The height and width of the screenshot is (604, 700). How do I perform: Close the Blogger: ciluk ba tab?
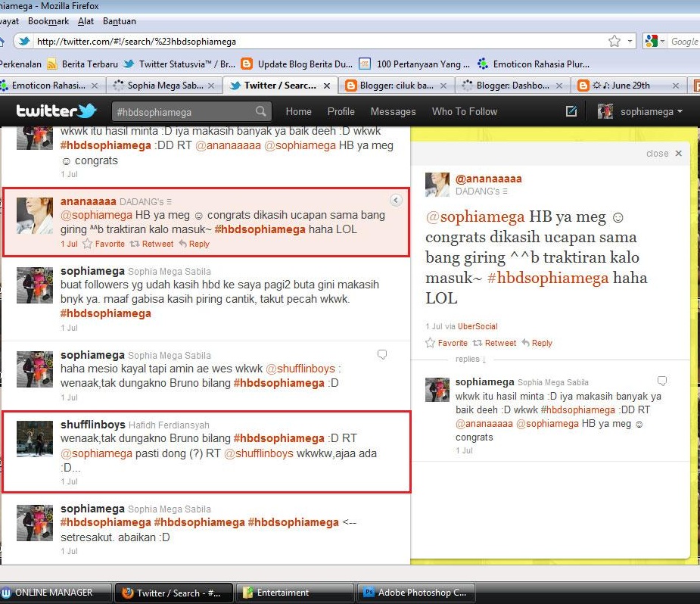(443, 86)
